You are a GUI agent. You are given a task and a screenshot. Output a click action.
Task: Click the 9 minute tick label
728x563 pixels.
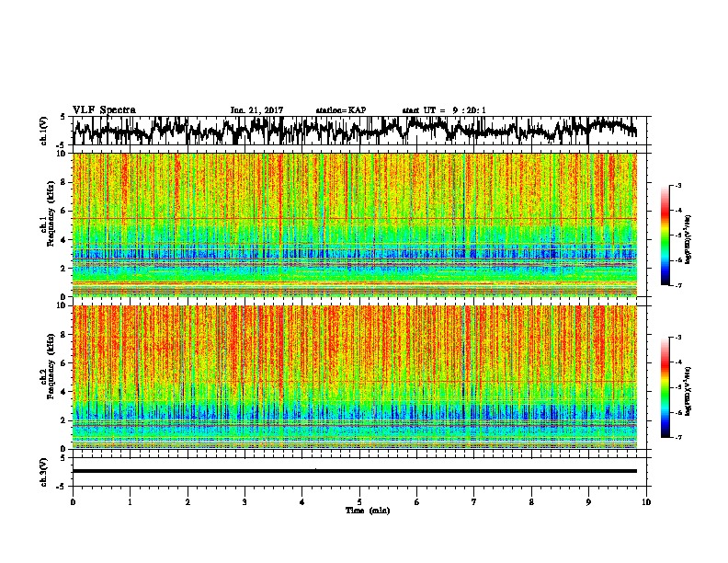coord(588,502)
